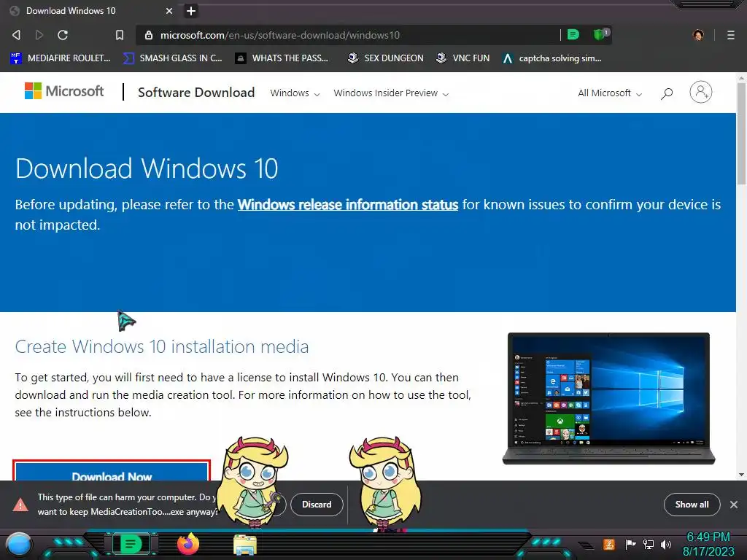Image resolution: width=747 pixels, height=560 pixels.
Task: Click the Download Now button
Action: coord(112,471)
